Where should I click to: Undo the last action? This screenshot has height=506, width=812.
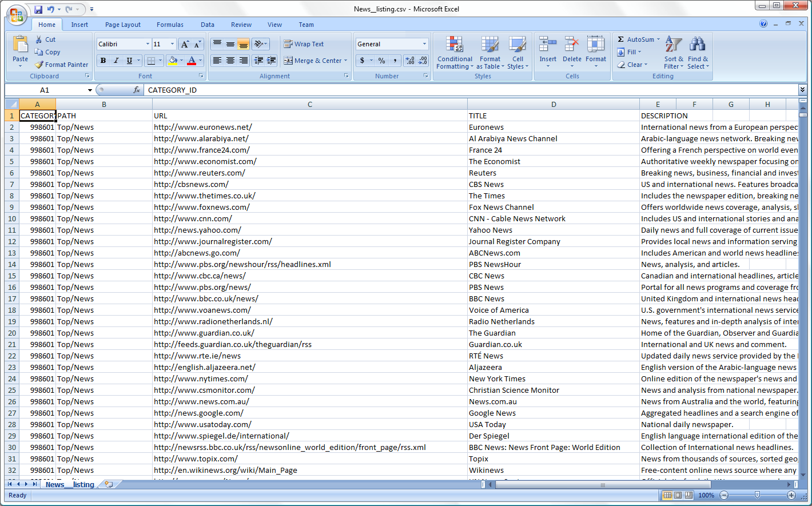click(51, 9)
